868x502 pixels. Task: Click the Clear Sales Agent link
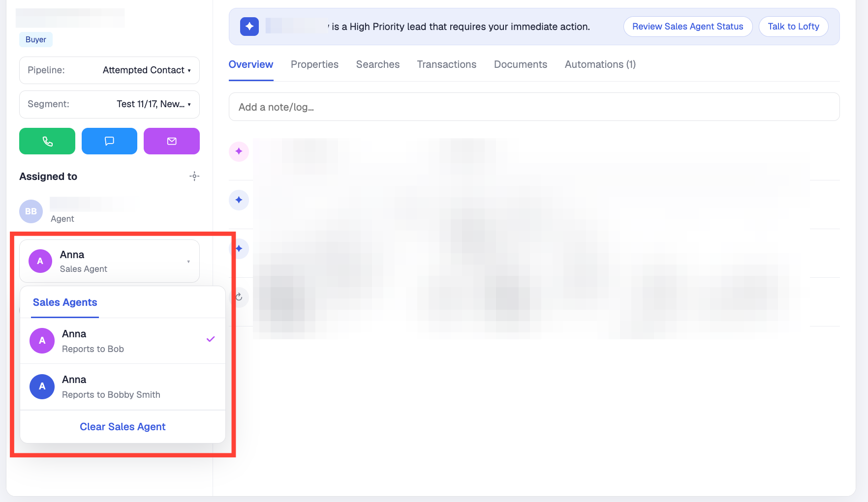tap(123, 427)
